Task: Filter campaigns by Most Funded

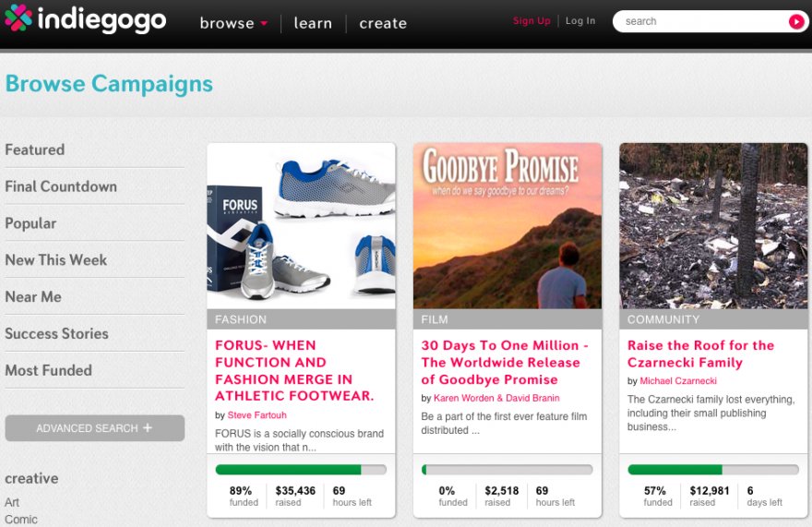Action: tap(48, 371)
